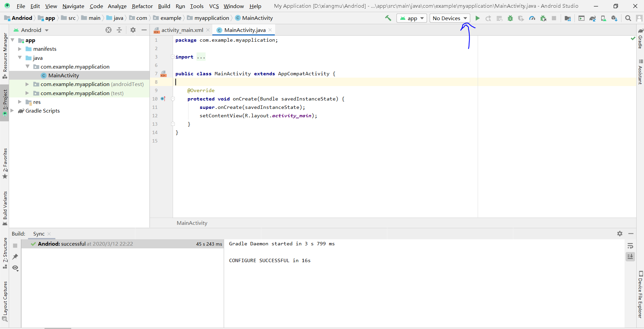Click MainActivity breadcrumb in navigation bar

pos(254,18)
